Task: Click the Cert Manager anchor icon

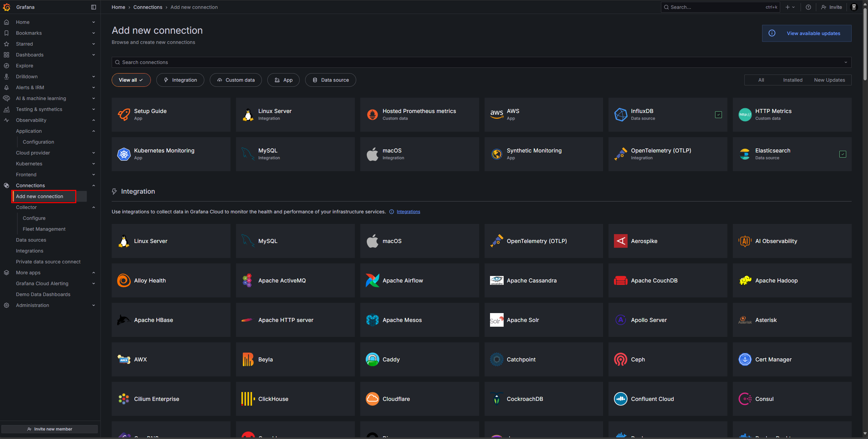Action: click(745, 359)
